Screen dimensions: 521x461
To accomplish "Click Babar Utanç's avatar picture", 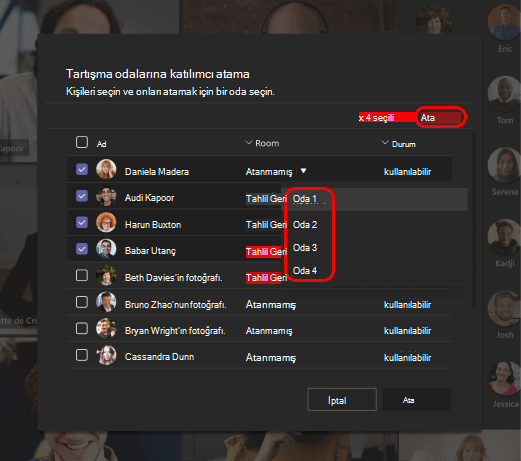I will click(x=106, y=249).
